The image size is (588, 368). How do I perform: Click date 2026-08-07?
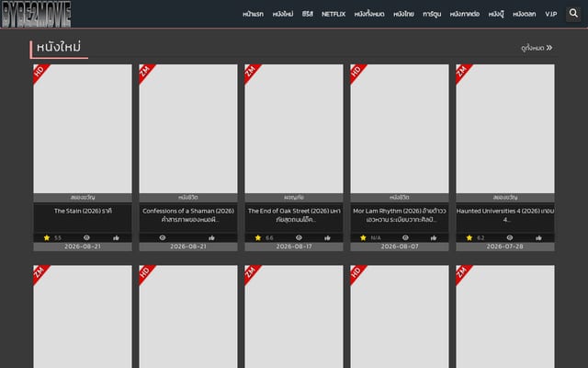click(x=400, y=247)
